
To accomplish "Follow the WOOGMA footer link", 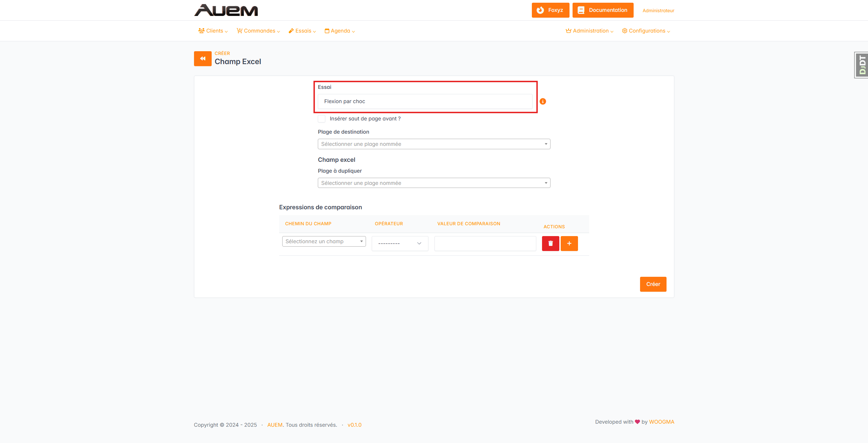I will point(661,422).
